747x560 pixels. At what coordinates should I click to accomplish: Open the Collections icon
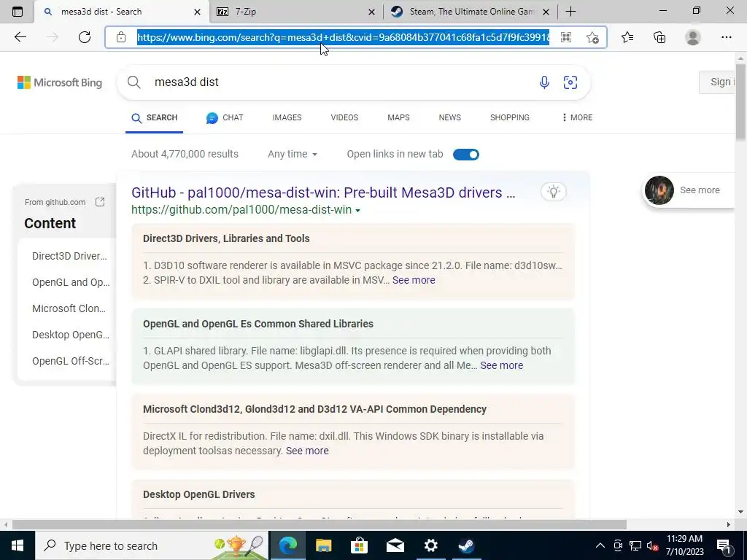pos(659,37)
